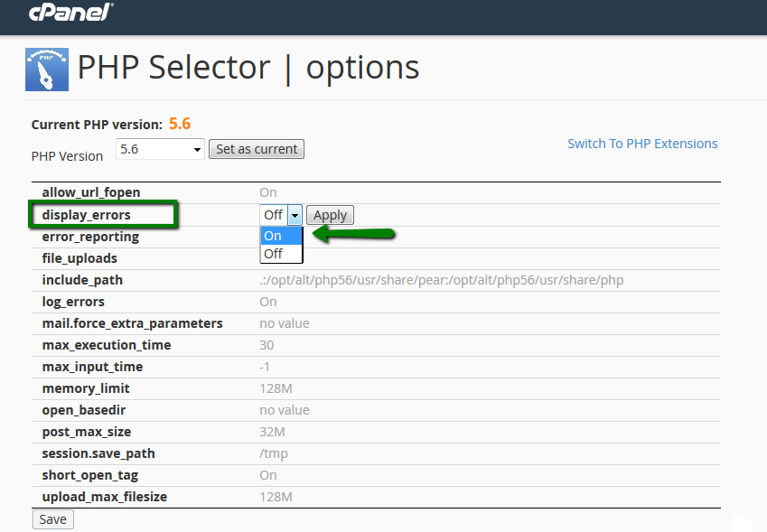Image resolution: width=767 pixels, height=532 pixels.
Task: Click the upload_max_filesize option name
Action: (105, 497)
